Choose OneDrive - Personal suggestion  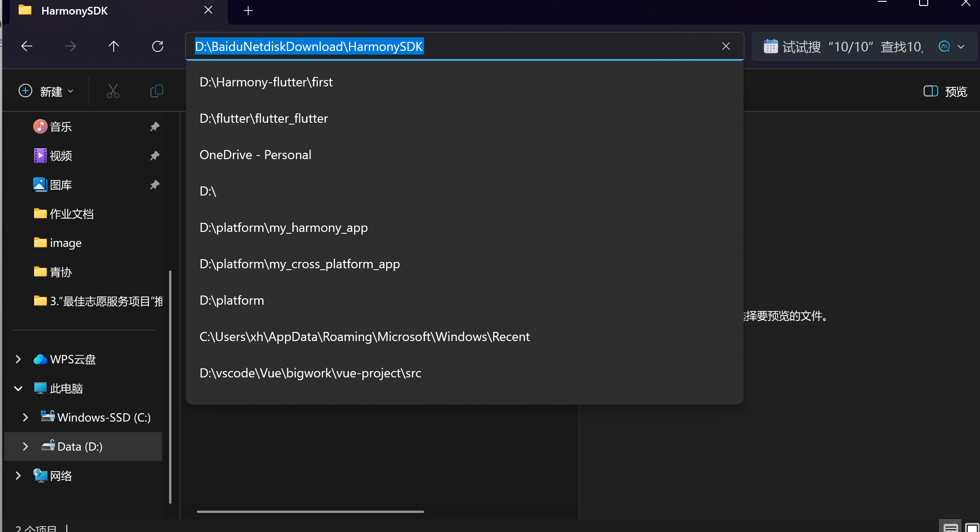pyautogui.click(x=255, y=155)
